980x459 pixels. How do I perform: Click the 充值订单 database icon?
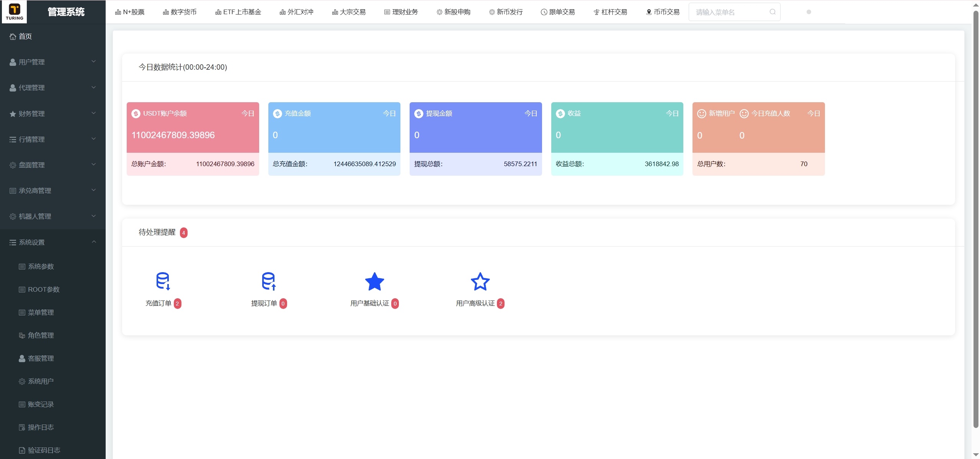point(163,281)
